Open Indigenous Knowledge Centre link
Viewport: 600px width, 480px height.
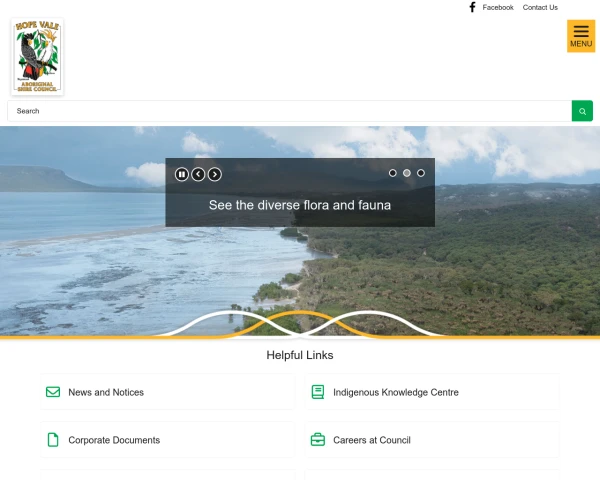click(x=396, y=392)
